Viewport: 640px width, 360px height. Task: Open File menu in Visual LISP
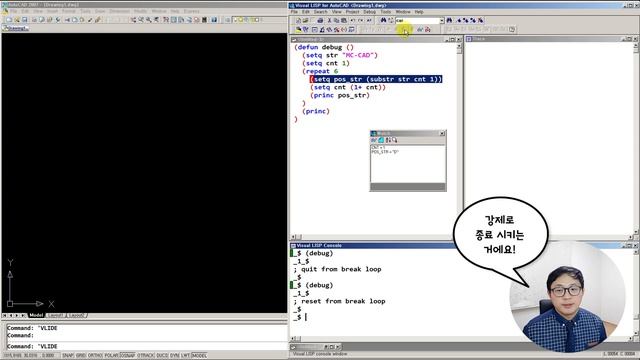294,12
